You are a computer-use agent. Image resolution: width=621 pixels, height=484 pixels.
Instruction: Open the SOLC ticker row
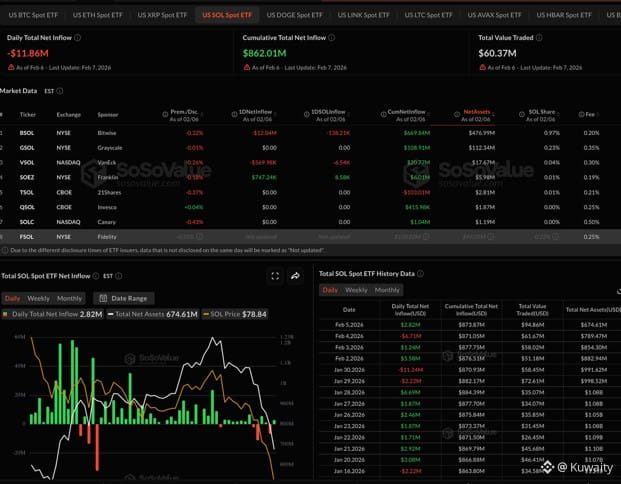[27, 222]
